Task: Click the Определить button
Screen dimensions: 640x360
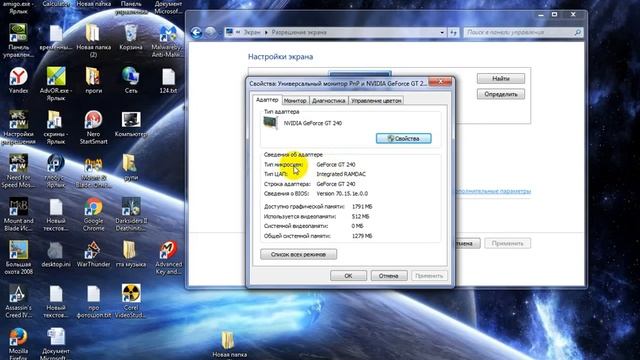Action: [x=501, y=94]
